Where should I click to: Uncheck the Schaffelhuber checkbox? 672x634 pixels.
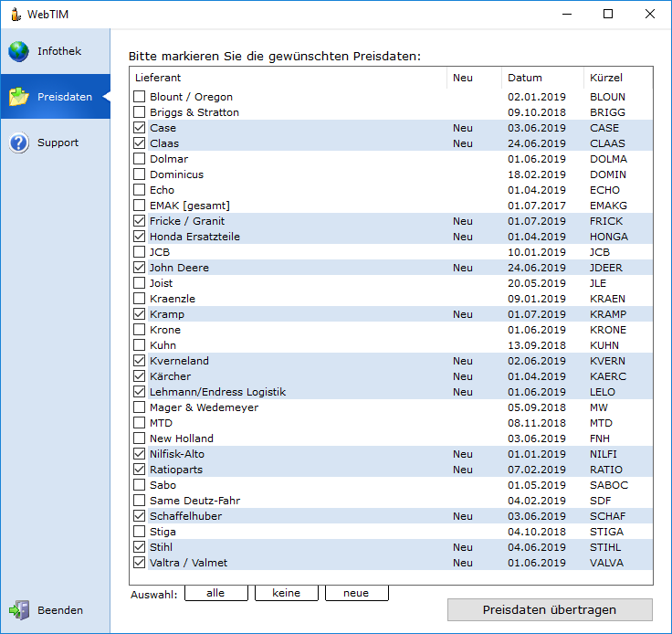[x=140, y=515]
